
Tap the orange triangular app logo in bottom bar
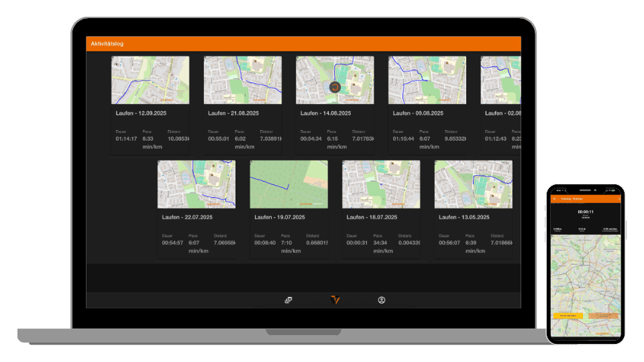[x=335, y=300]
